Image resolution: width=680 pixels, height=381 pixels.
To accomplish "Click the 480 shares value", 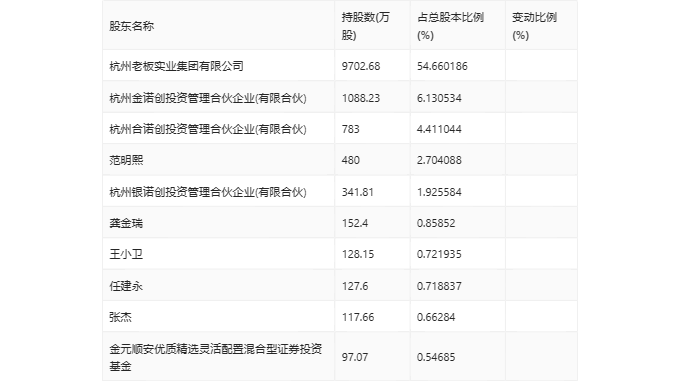I will (350, 160).
